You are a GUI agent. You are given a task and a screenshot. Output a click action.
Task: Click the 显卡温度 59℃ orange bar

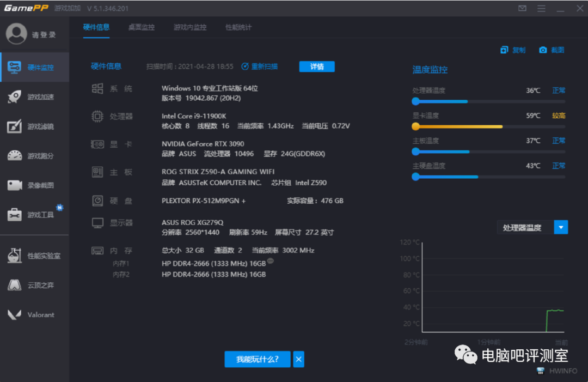pos(488,126)
